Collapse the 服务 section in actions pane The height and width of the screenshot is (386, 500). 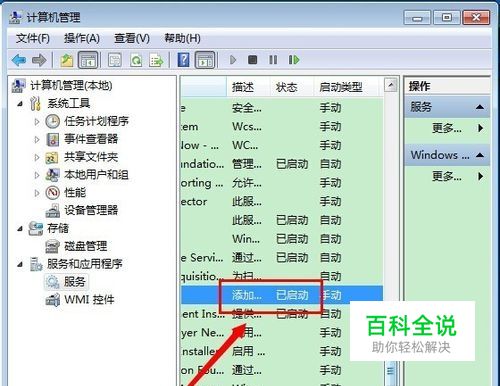pos(480,107)
